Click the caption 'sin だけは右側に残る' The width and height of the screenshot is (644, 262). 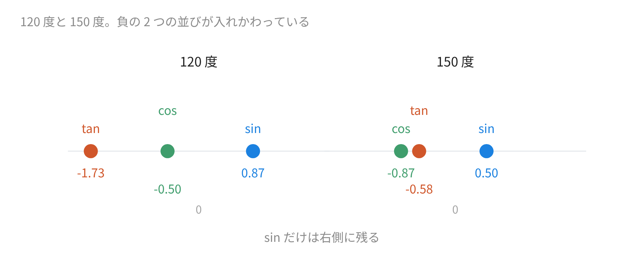tap(322, 237)
